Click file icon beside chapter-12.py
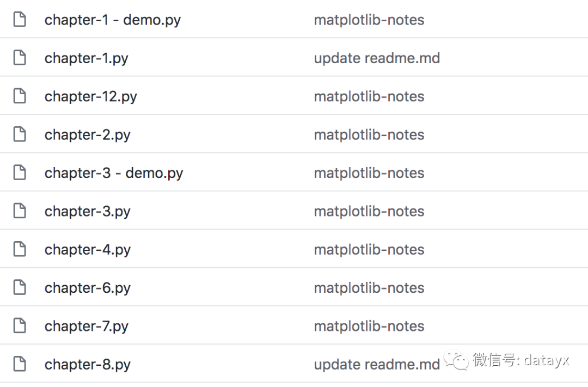 click(20, 96)
